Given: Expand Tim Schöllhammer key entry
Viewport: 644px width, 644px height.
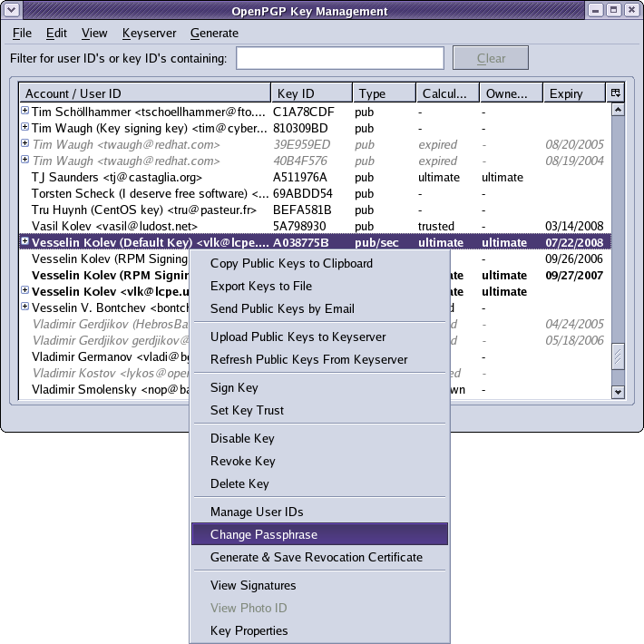Looking at the screenshot, I should (x=24, y=111).
